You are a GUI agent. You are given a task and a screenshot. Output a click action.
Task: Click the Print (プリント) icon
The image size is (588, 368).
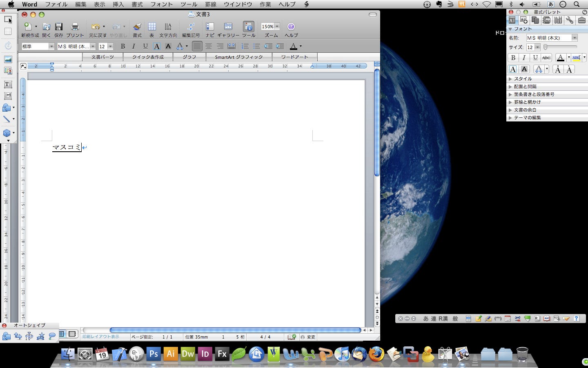pyautogui.click(x=75, y=27)
